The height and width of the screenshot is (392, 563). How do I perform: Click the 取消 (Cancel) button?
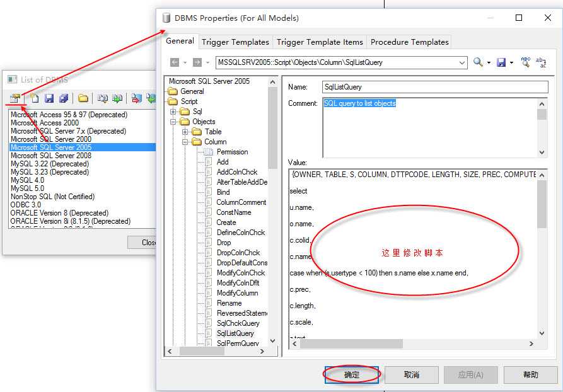pos(412,375)
